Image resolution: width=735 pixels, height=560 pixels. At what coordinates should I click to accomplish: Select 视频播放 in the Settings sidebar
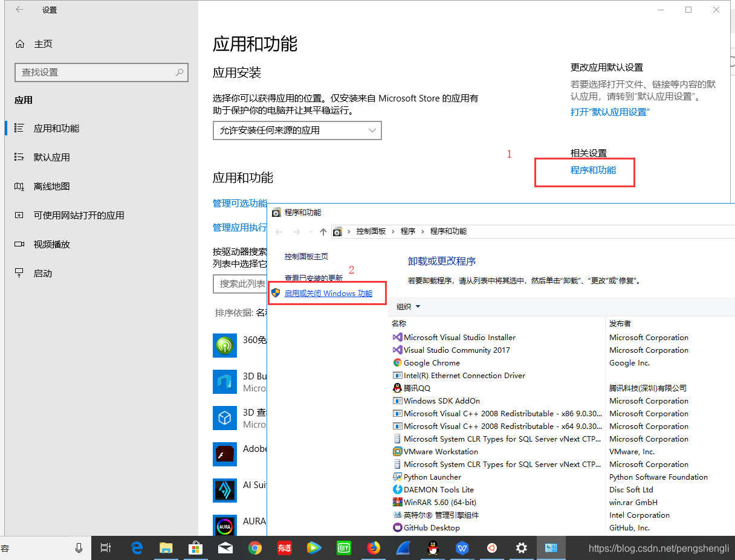click(x=51, y=244)
